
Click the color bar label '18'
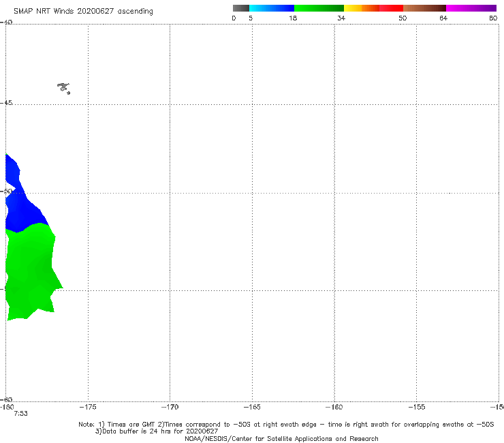tap(293, 18)
